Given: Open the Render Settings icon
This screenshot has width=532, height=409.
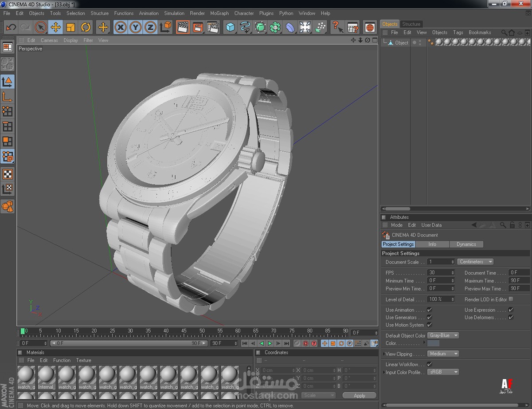Looking at the screenshot, I should (213, 28).
